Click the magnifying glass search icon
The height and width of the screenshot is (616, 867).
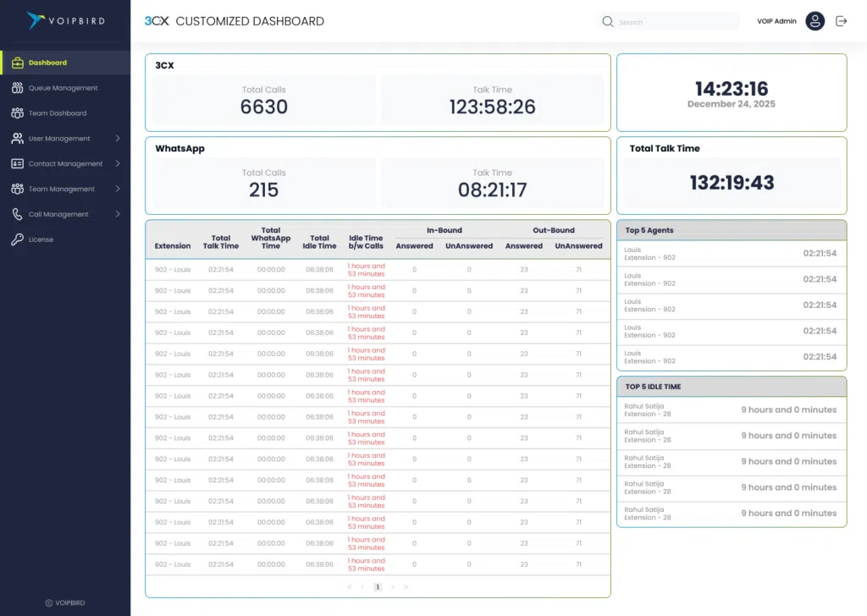[607, 22]
